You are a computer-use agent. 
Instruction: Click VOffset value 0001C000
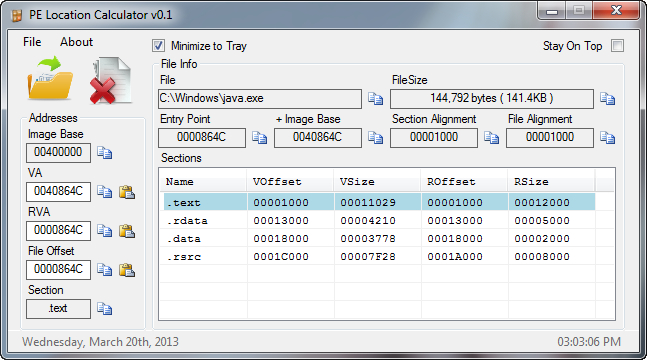click(x=281, y=257)
